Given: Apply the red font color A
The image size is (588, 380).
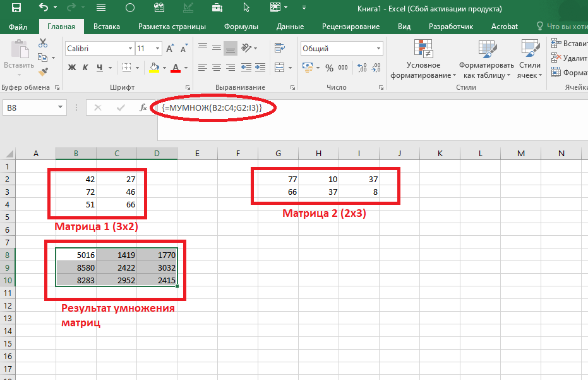Looking at the screenshot, I should [176, 68].
